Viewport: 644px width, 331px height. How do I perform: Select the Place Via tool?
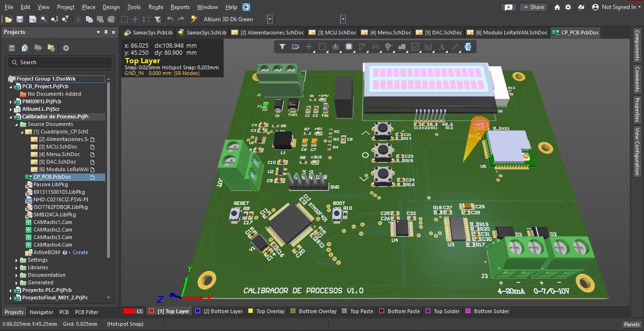[388, 47]
